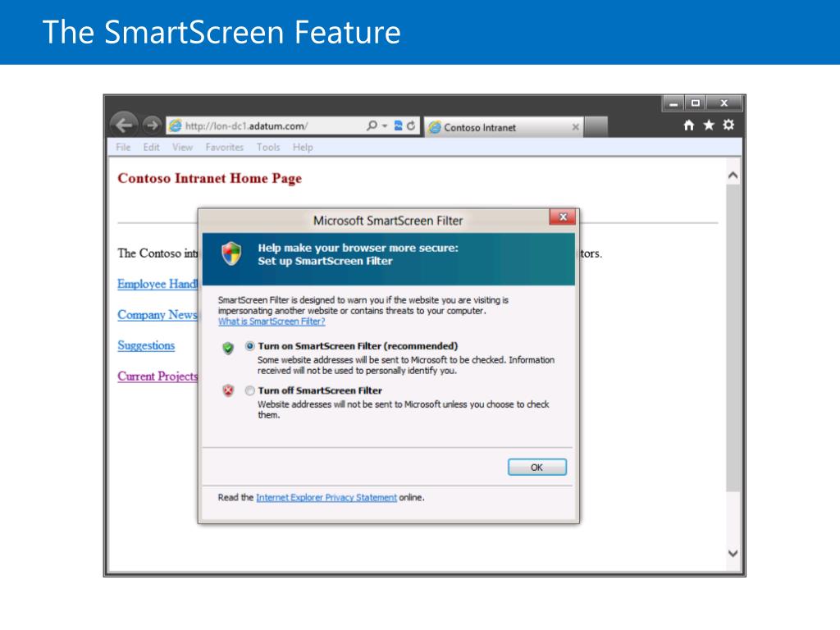Open the Tools menu
840x630 pixels.
[x=268, y=148]
